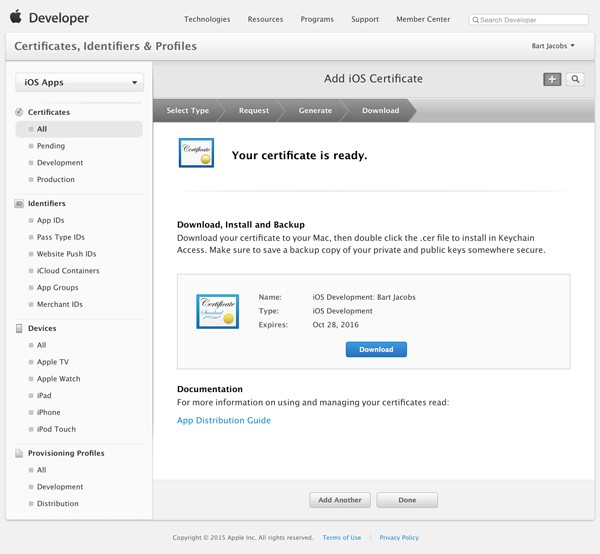
Task: Select All under Certificates
Action: click(x=79, y=129)
